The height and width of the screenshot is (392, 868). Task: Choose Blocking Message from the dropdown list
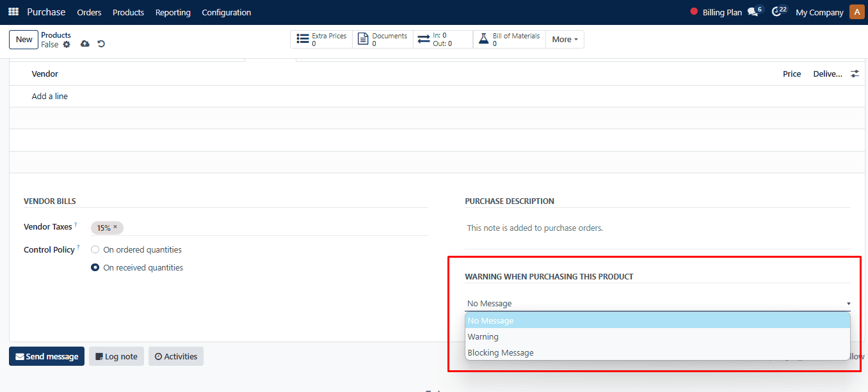point(657,352)
